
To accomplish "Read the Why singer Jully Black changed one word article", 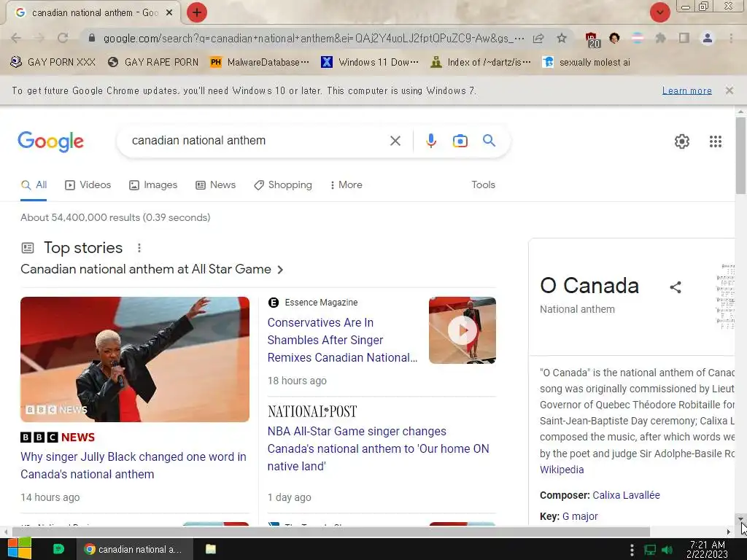I will click(133, 465).
